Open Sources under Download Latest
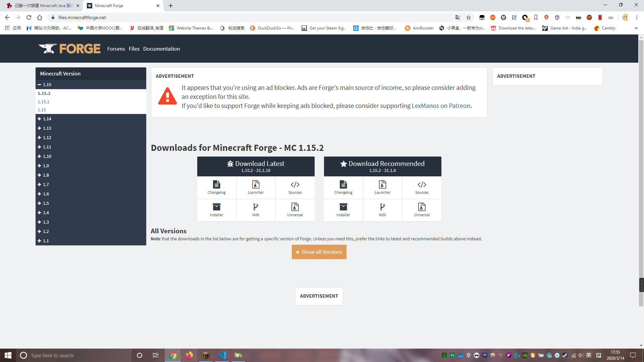 coord(295,188)
